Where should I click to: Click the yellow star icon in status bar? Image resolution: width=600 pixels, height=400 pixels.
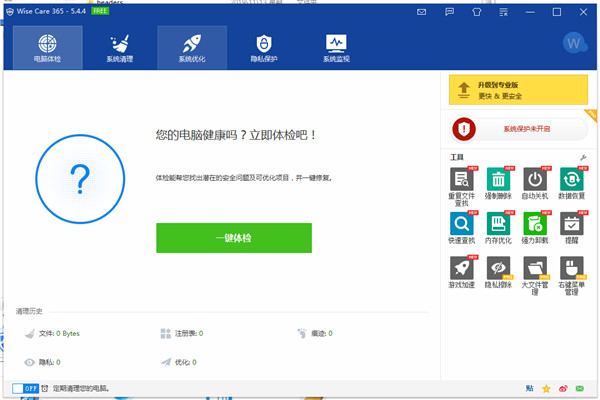pos(546,387)
